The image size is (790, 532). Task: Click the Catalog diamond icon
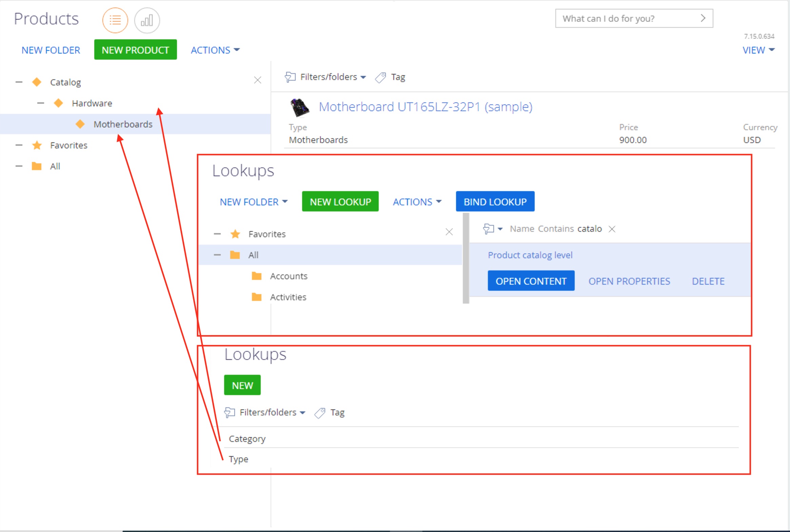[37, 82]
